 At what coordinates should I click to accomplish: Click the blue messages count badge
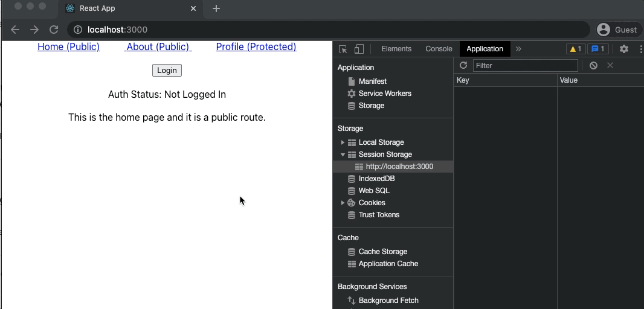tap(598, 49)
